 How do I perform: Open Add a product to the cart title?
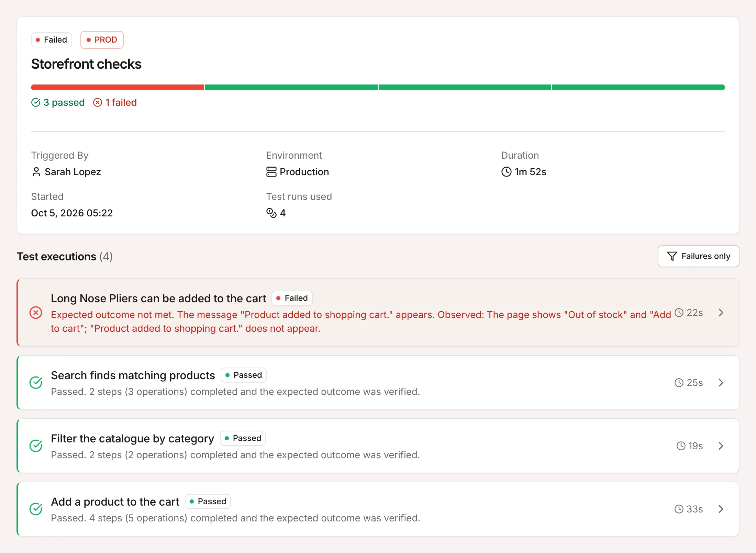point(115,501)
